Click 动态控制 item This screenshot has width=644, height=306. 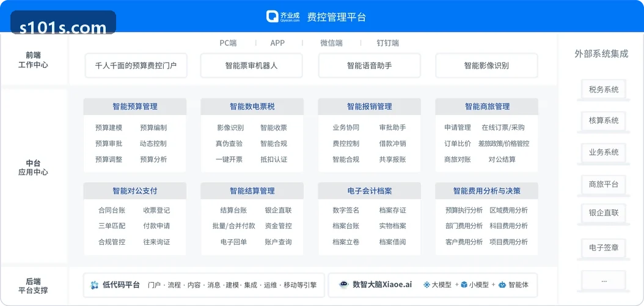click(153, 144)
